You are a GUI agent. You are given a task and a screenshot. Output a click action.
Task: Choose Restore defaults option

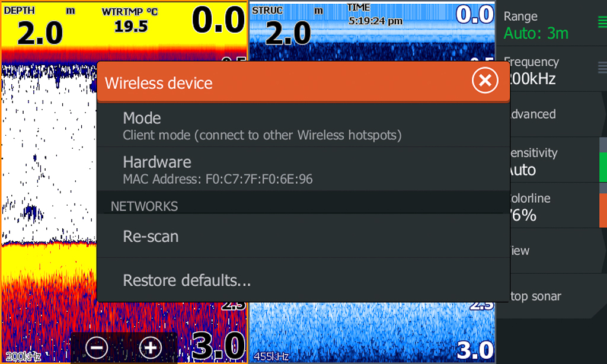(x=303, y=280)
